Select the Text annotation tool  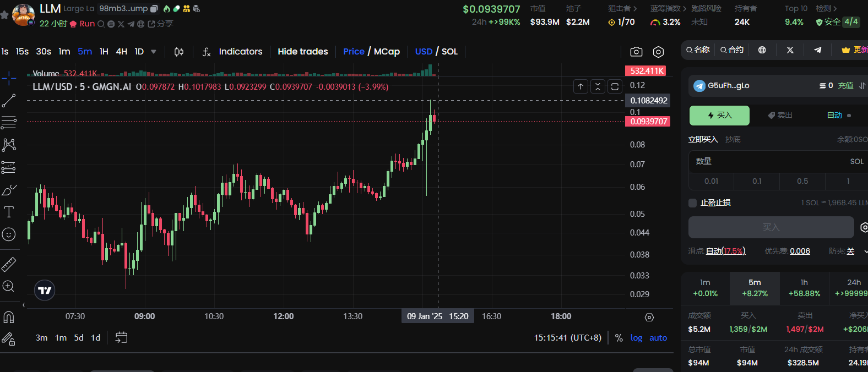(x=9, y=212)
